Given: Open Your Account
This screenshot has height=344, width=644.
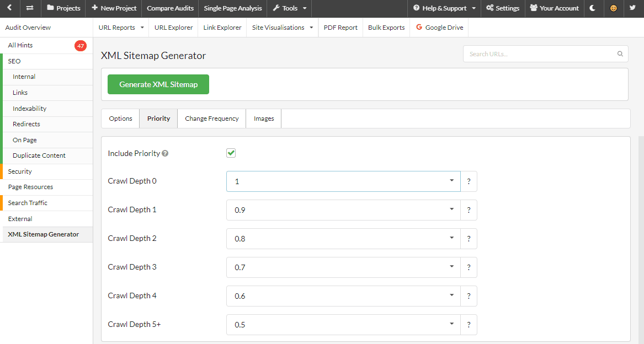Looking at the screenshot, I should click(555, 8).
